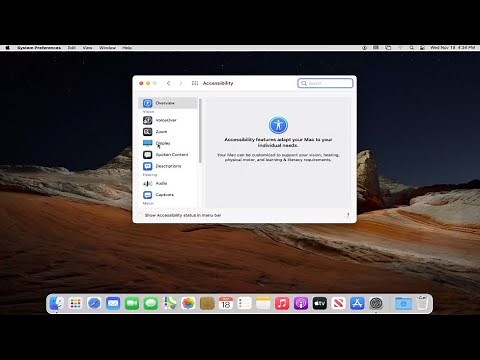Launch App Store from the Dock
The image size is (480, 360).
pos(357,303)
